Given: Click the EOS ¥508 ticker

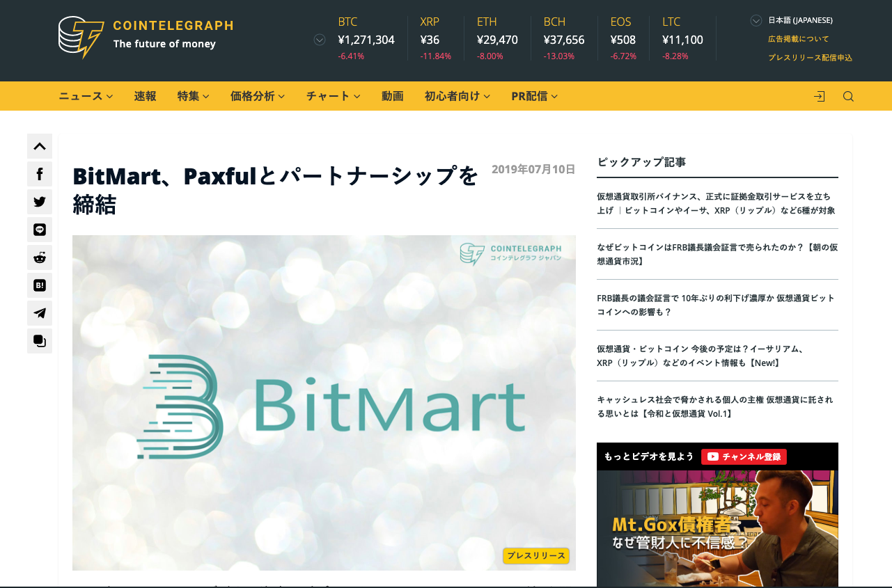Looking at the screenshot, I should pyautogui.click(x=623, y=39).
